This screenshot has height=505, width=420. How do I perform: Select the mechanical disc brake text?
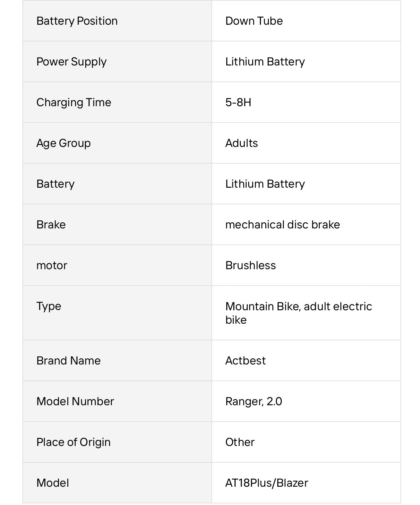click(x=282, y=225)
